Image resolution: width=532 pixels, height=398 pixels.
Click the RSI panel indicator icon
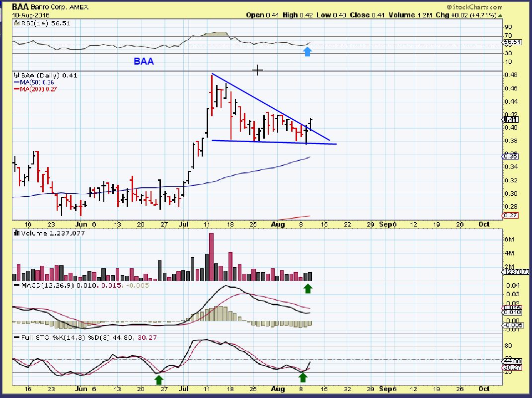16,23
